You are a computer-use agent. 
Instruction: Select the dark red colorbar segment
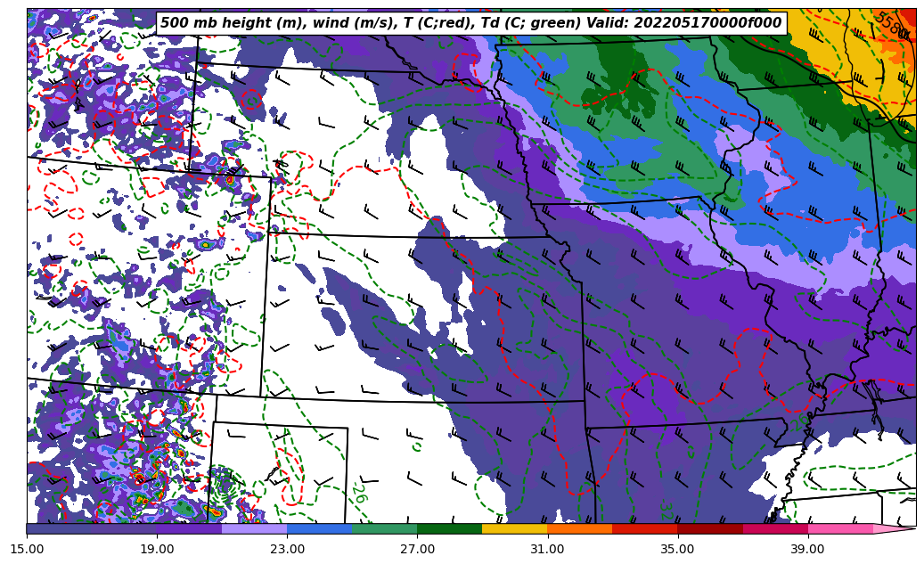(710, 528)
